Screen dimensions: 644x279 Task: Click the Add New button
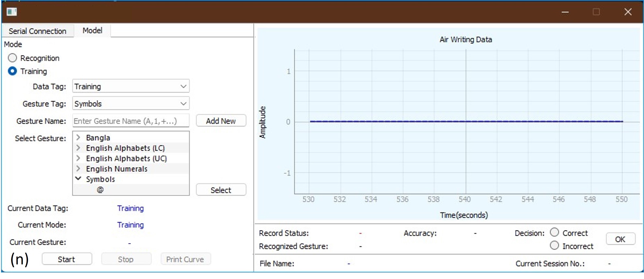[221, 121]
